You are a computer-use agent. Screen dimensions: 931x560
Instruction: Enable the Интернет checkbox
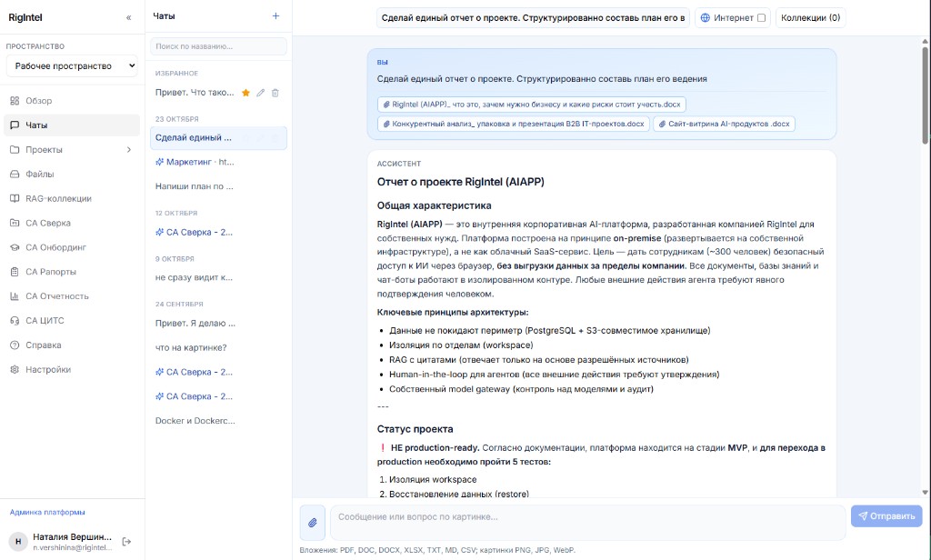(761, 18)
